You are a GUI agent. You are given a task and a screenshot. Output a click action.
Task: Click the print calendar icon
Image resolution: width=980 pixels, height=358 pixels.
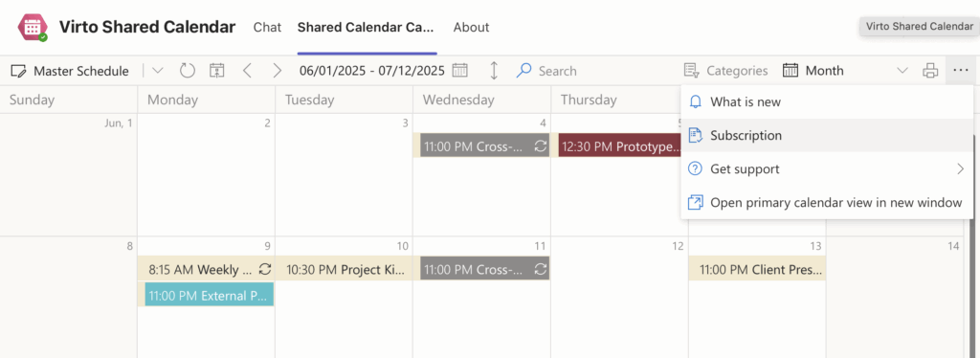[930, 71]
